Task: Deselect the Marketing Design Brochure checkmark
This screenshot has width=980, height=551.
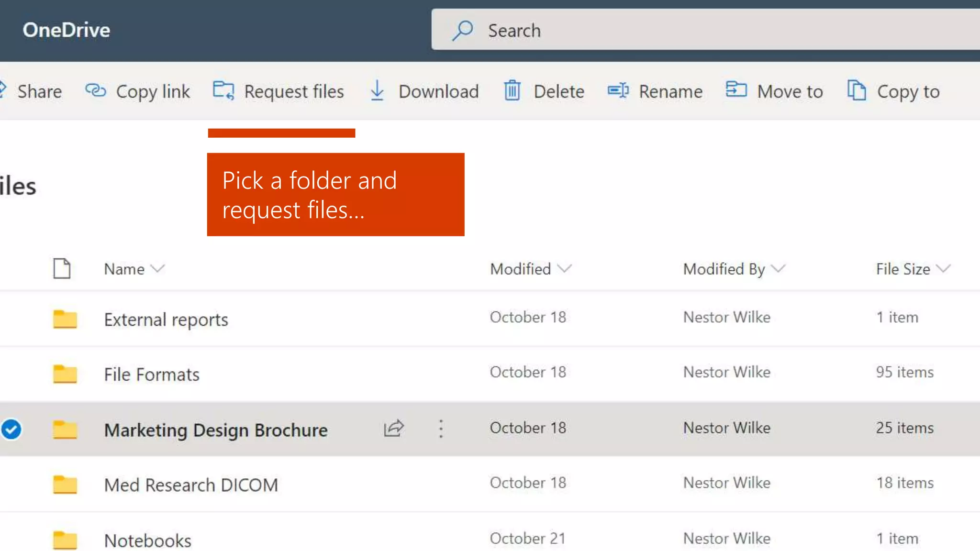Action: pyautogui.click(x=11, y=429)
